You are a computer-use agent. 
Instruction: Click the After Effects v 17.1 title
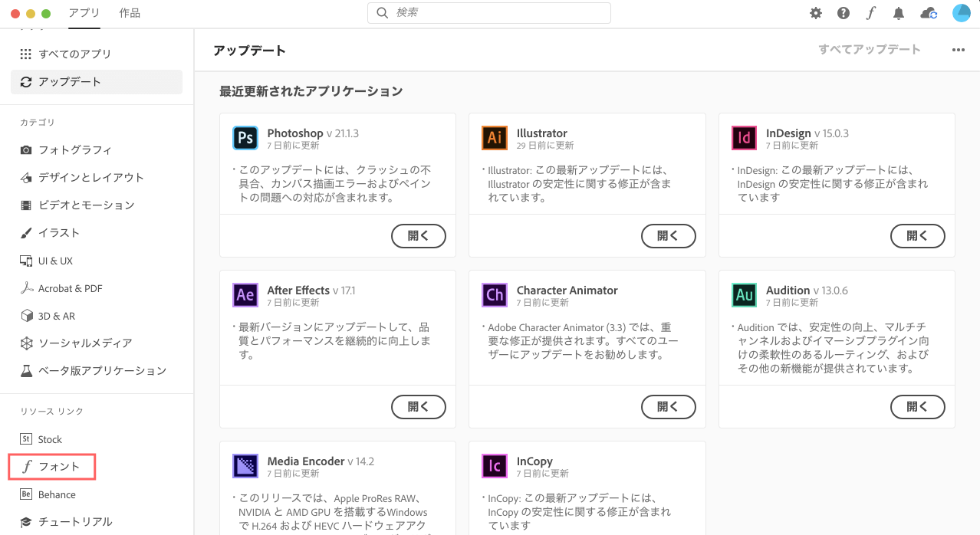click(311, 290)
